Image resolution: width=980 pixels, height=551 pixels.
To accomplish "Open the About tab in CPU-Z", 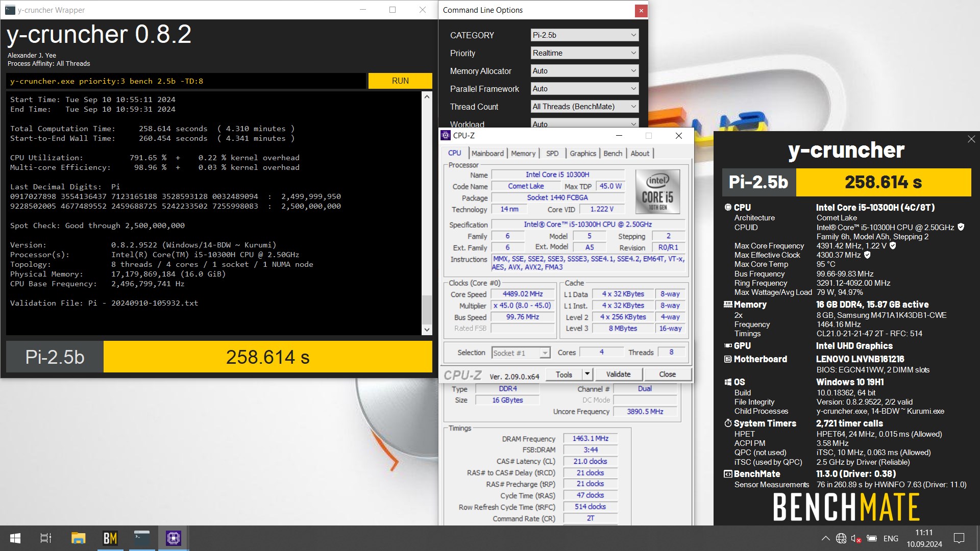I will point(640,154).
